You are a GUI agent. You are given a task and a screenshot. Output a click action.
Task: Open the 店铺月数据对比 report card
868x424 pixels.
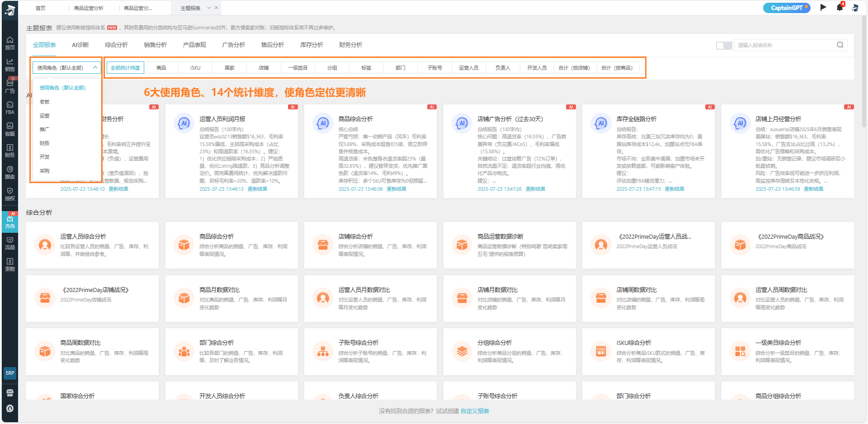point(509,298)
